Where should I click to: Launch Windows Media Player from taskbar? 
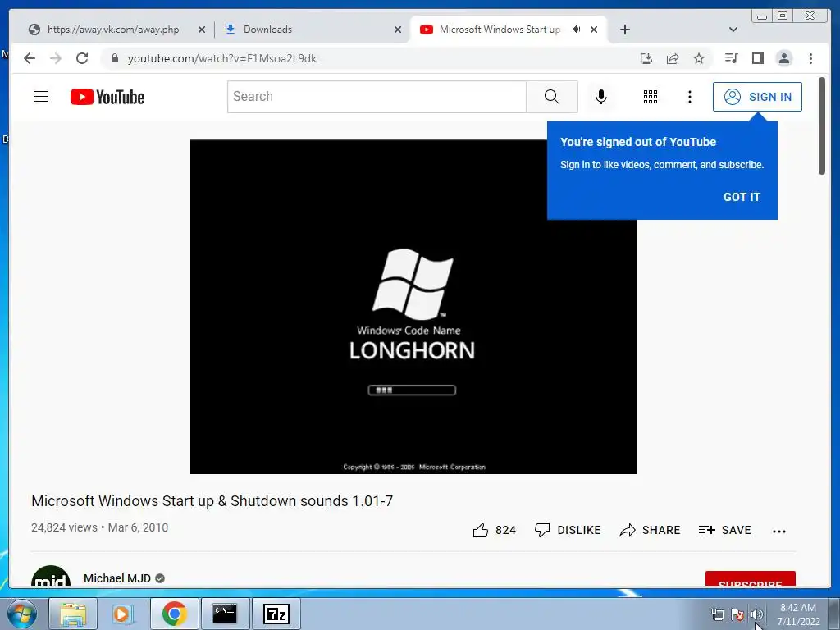click(x=123, y=614)
